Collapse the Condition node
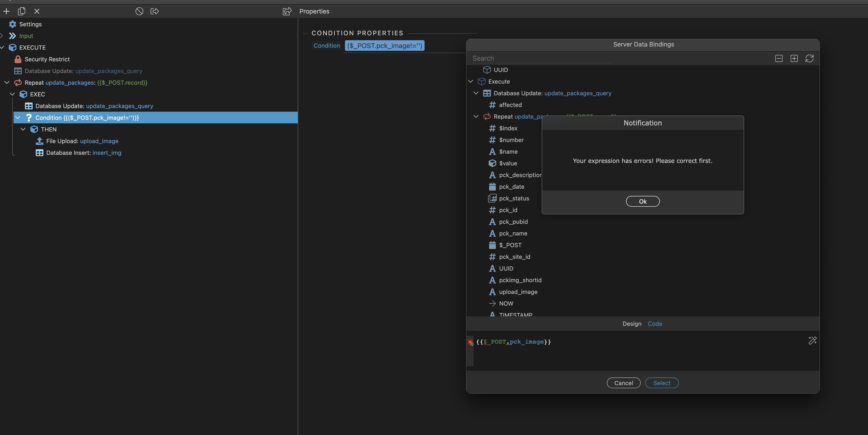 [18, 118]
